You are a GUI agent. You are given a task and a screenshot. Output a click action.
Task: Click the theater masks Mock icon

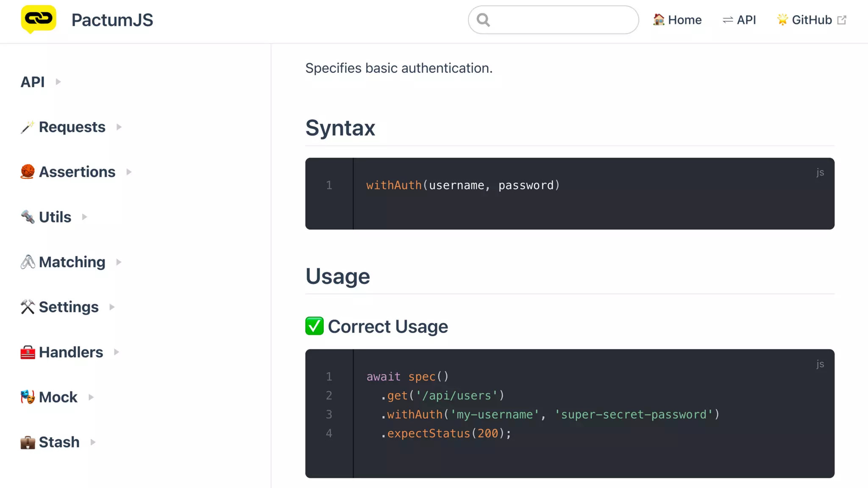point(28,397)
